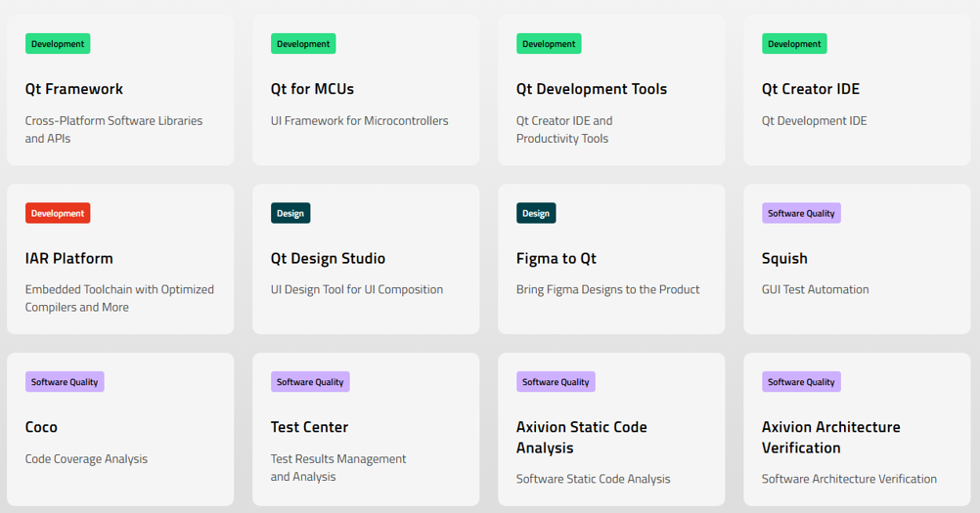Viewport: 980px width, 513px height.
Task: Click 'Software Static Code Analysis' description
Action: [x=593, y=479]
